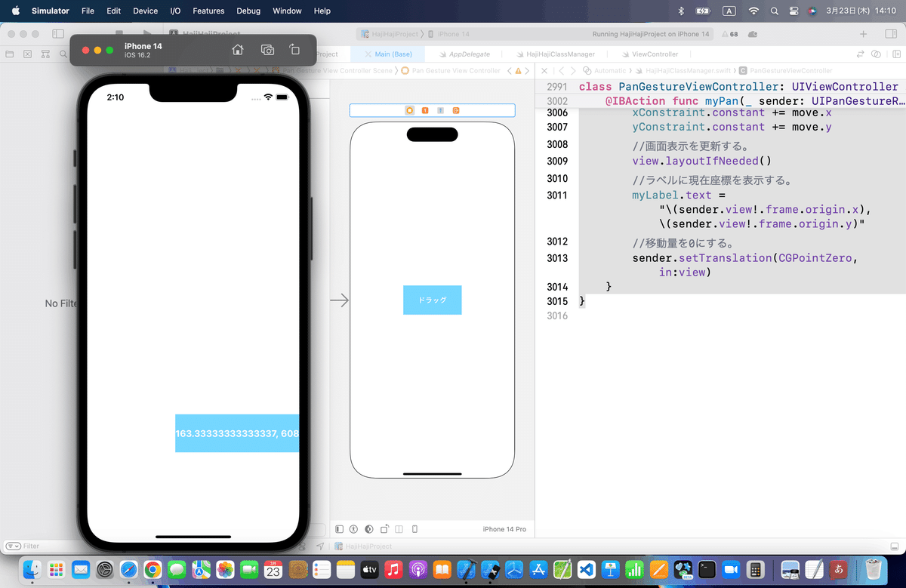Click the Simulator Home button icon
This screenshot has width=906, height=588.
tap(237, 50)
